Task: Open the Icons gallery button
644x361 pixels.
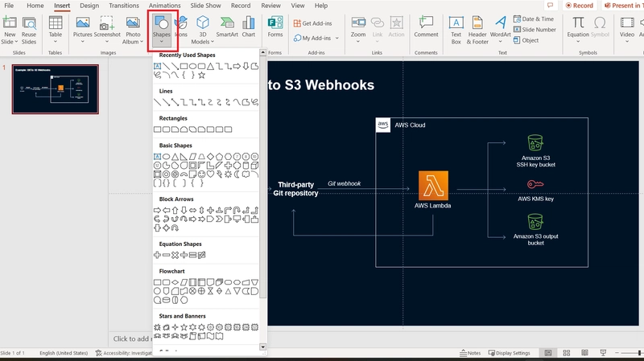Action: click(181, 27)
